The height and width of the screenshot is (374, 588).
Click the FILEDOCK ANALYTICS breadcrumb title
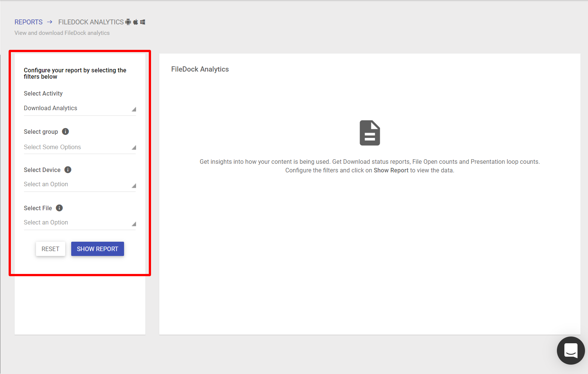pyautogui.click(x=91, y=22)
